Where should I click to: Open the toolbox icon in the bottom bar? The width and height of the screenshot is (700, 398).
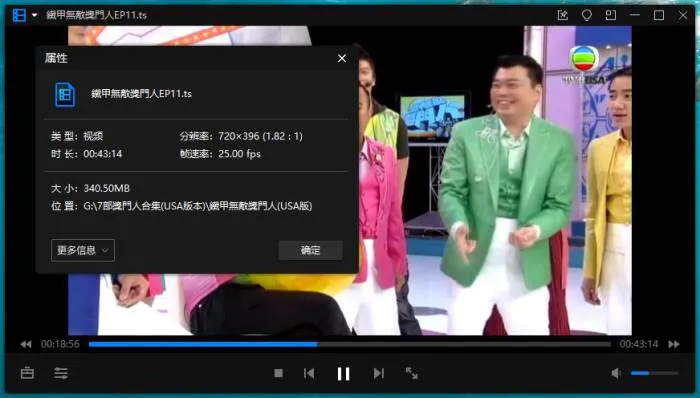pyautogui.click(x=27, y=373)
